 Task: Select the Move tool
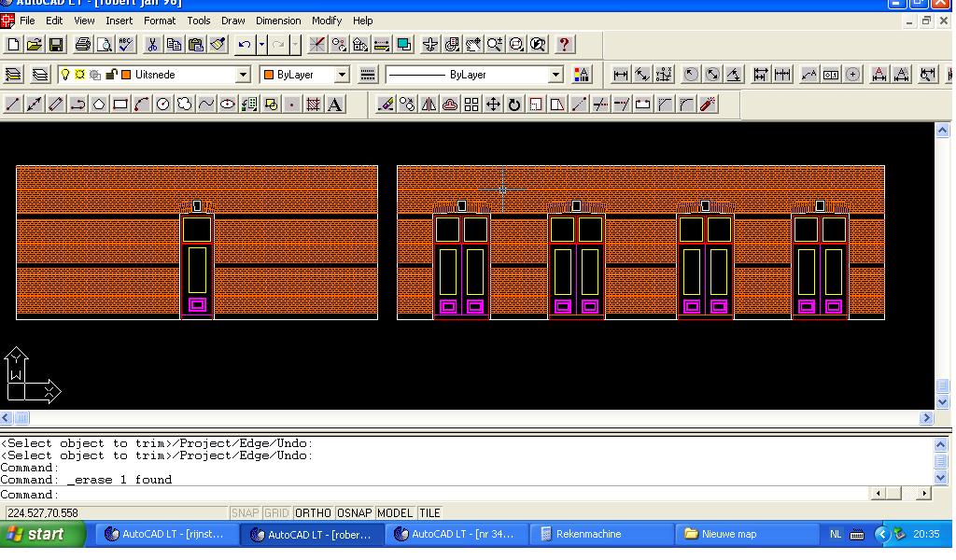coord(493,105)
